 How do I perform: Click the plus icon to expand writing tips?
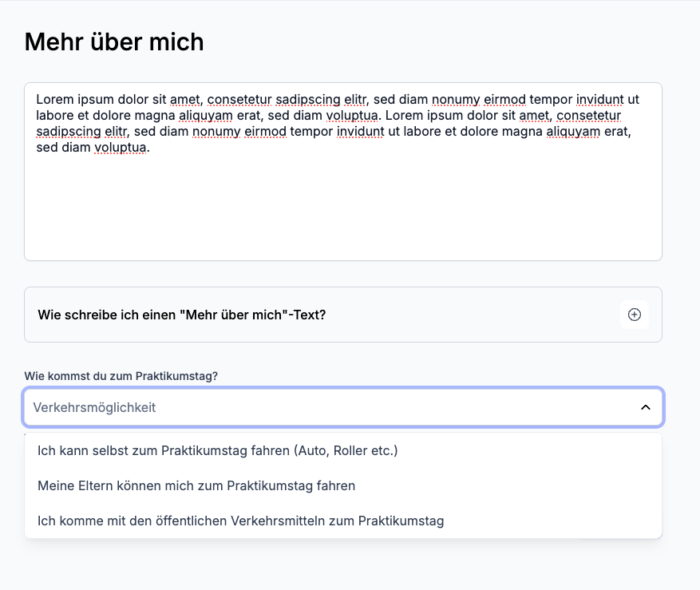635,315
